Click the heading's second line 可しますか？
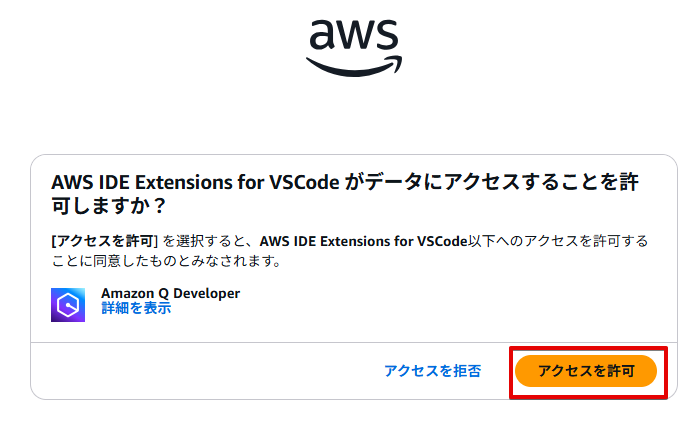This screenshot has width=698, height=426. (x=108, y=206)
